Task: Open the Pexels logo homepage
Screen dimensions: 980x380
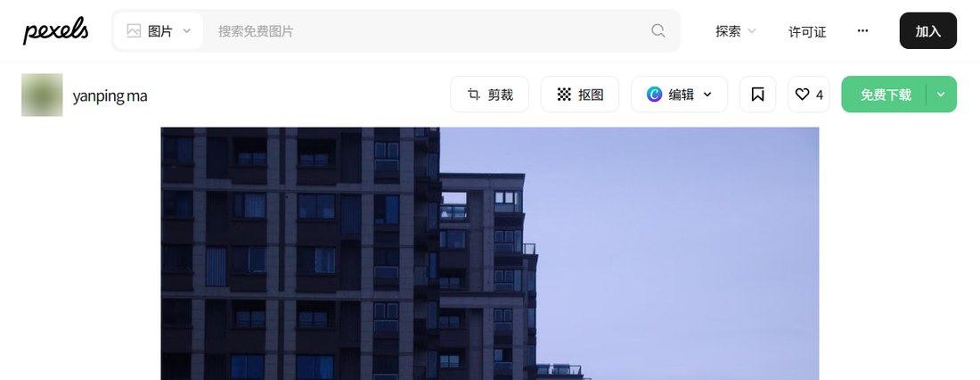Action: (55, 30)
